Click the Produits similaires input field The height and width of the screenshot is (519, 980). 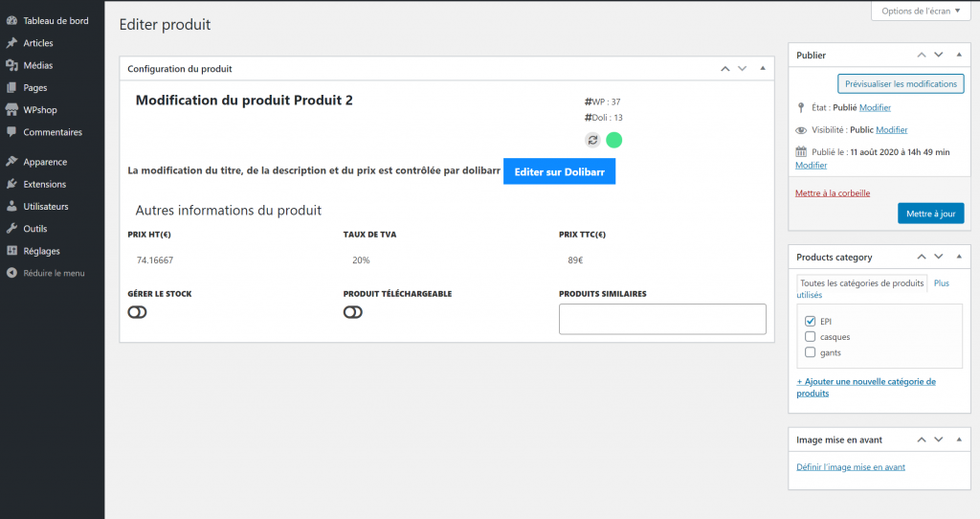click(x=662, y=319)
